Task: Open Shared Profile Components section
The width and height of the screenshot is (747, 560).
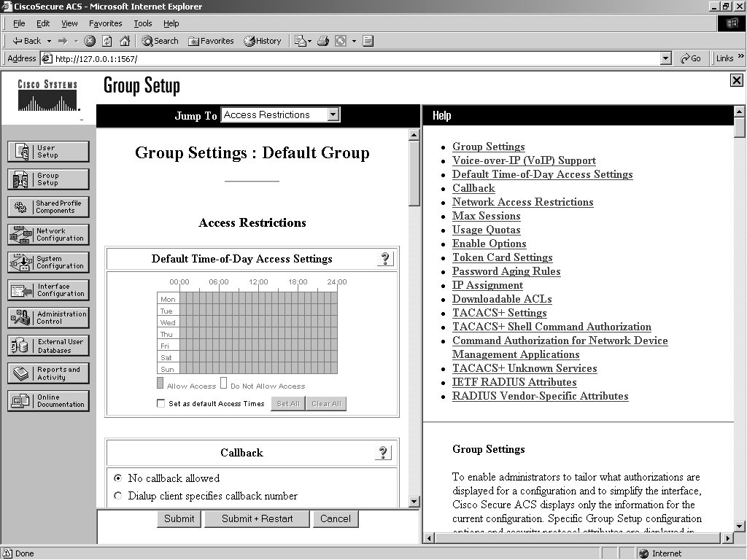Action: [x=48, y=206]
